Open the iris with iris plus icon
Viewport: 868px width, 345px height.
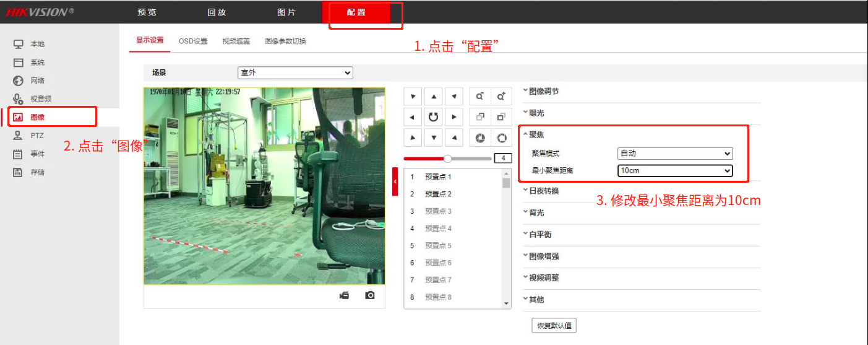[x=501, y=138]
